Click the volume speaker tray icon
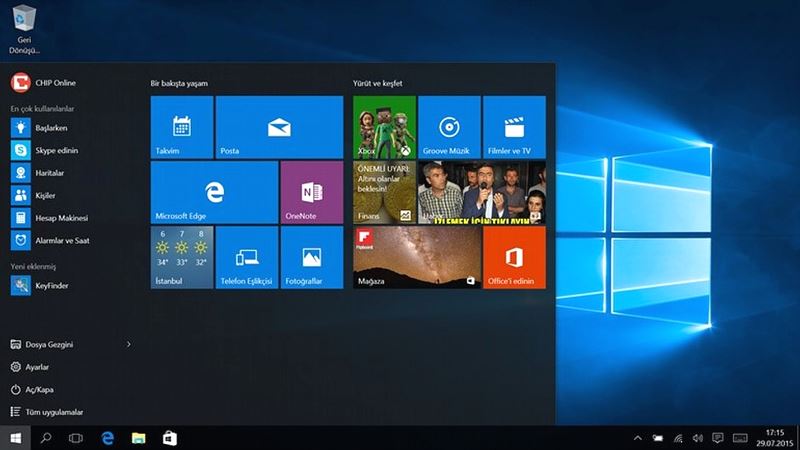 (697, 438)
